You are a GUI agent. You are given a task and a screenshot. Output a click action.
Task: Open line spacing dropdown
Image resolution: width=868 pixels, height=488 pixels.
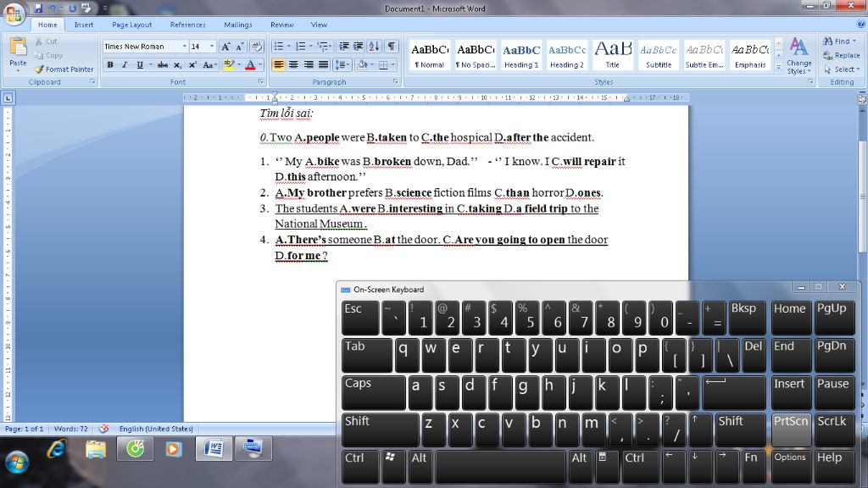pyautogui.click(x=342, y=64)
